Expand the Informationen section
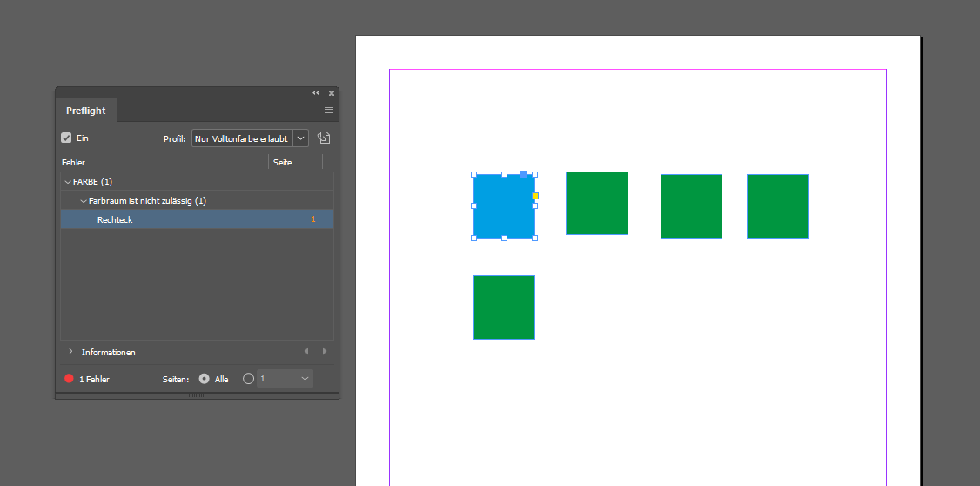Screen dimensions: 980x486 point(70,352)
